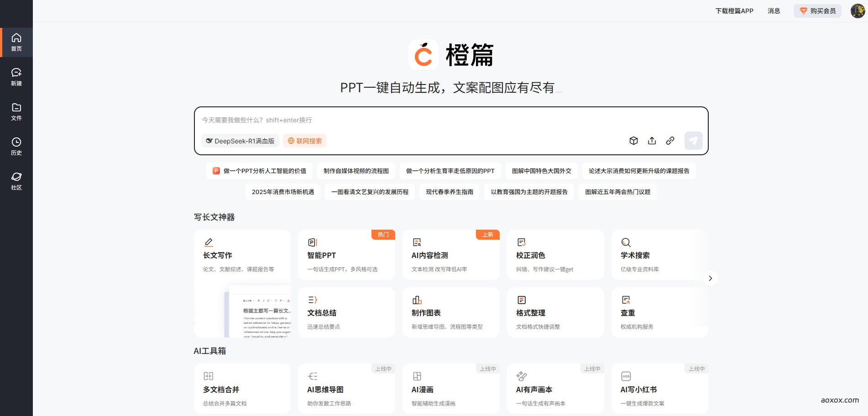Click the upload file icon in input box

point(652,141)
